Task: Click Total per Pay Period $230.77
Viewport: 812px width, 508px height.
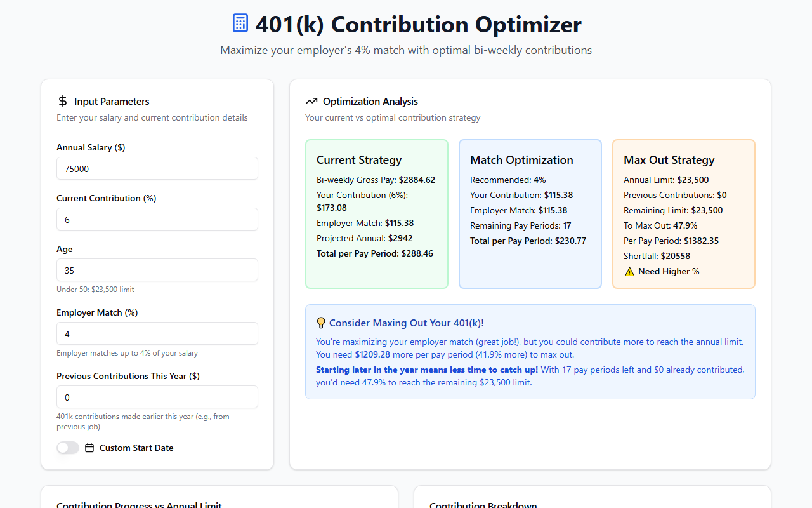Action: 528,241
